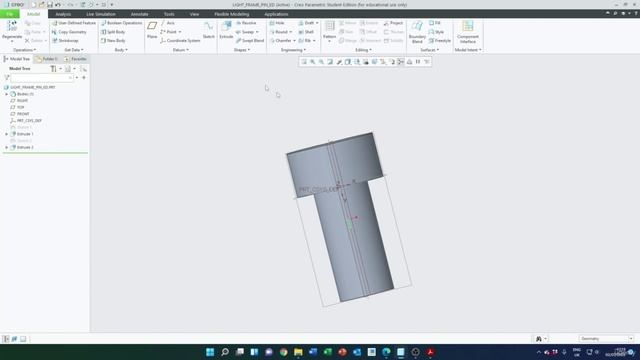Click Zoom In in the graphics toolbar
The height and width of the screenshot is (360, 640).
tap(313, 62)
